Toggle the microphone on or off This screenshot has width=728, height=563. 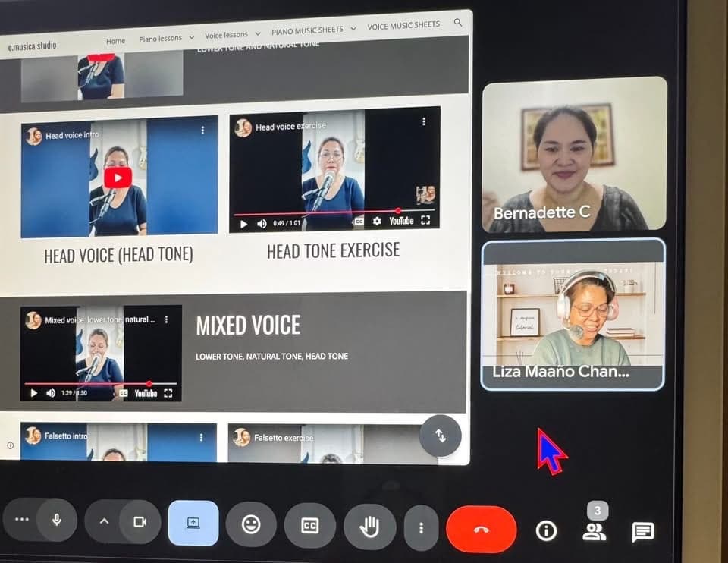57,520
